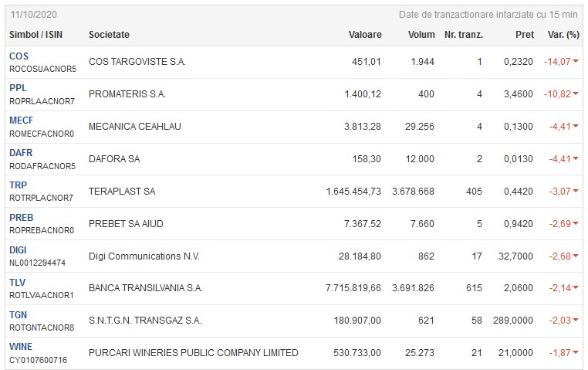Click the red down arrow beside -10,82
Screen dimensions: 588x370
click(x=576, y=94)
